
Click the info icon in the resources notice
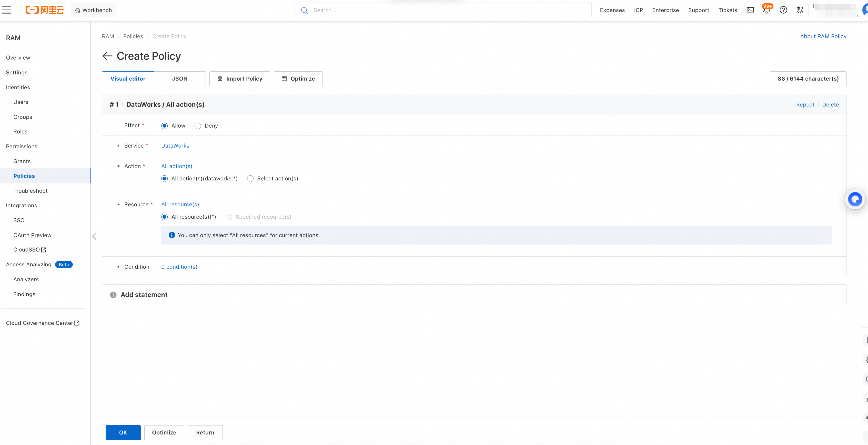171,235
